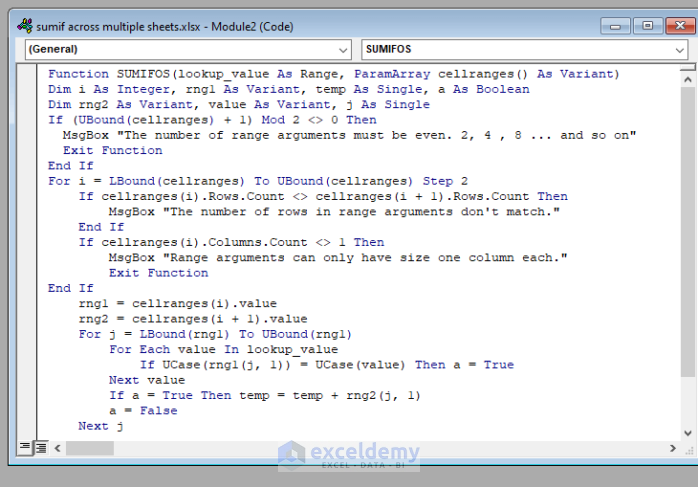Click the 'Function SUMIFOS' declaration line

click(x=333, y=74)
